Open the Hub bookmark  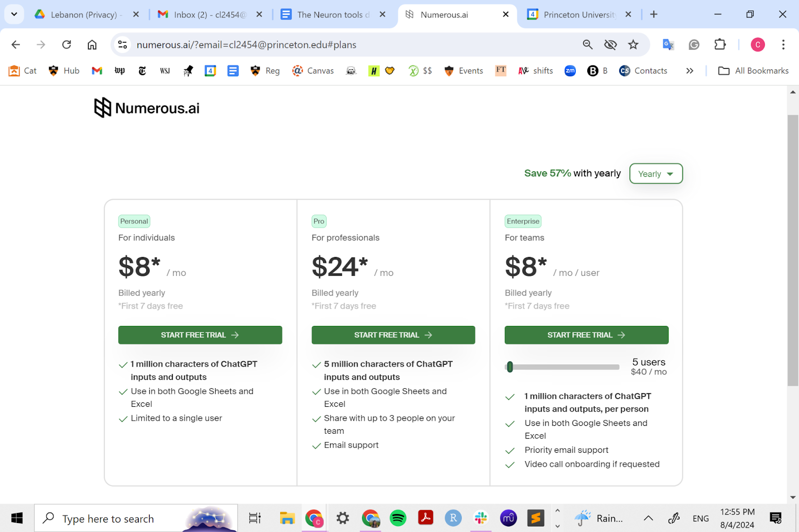(64, 71)
